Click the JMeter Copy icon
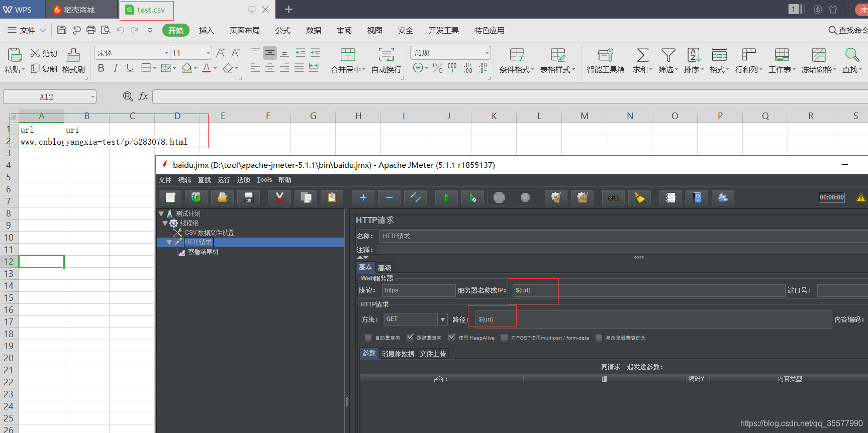Viewport: 868px width, 433px height. (306, 197)
